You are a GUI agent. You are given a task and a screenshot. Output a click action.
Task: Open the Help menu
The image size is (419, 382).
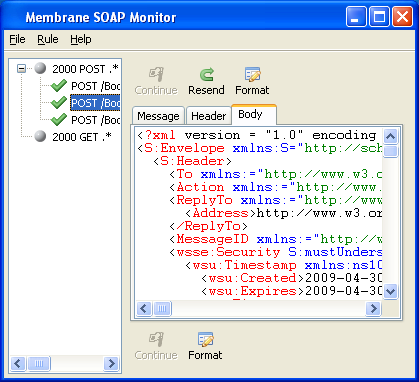pos(81,39)
